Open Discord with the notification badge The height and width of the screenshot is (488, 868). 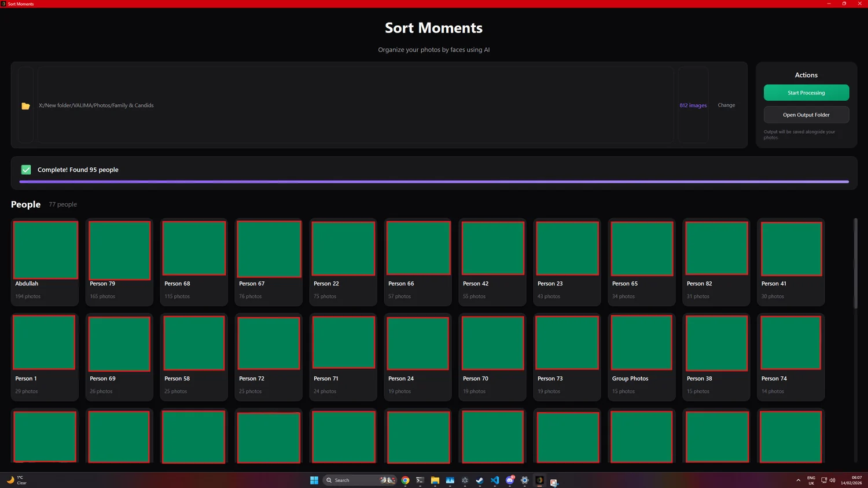(x=510, y=480)
